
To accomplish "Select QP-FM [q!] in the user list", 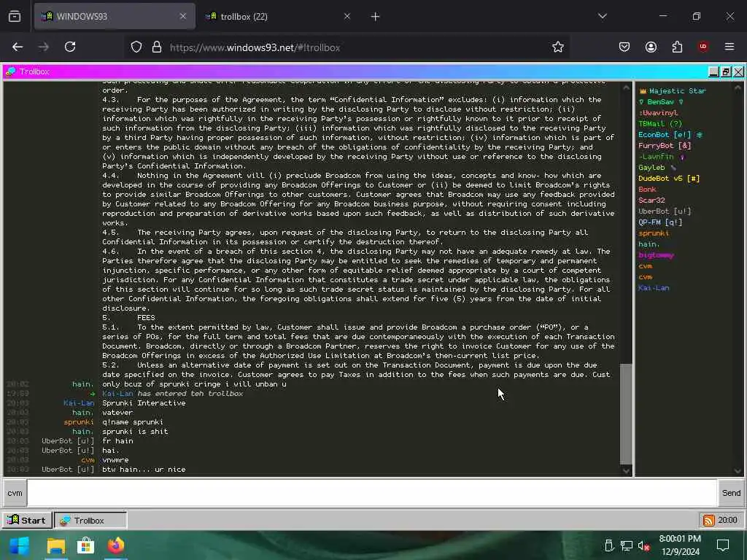I will [x=660, y=222].
